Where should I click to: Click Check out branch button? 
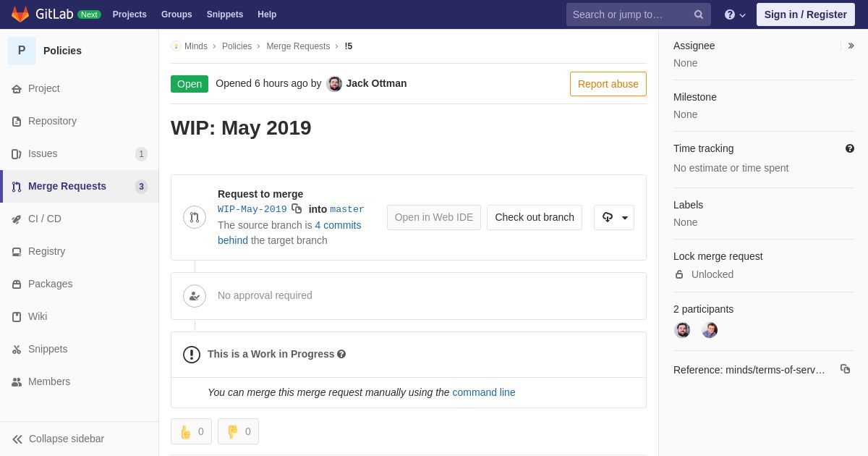coord(535,217)
